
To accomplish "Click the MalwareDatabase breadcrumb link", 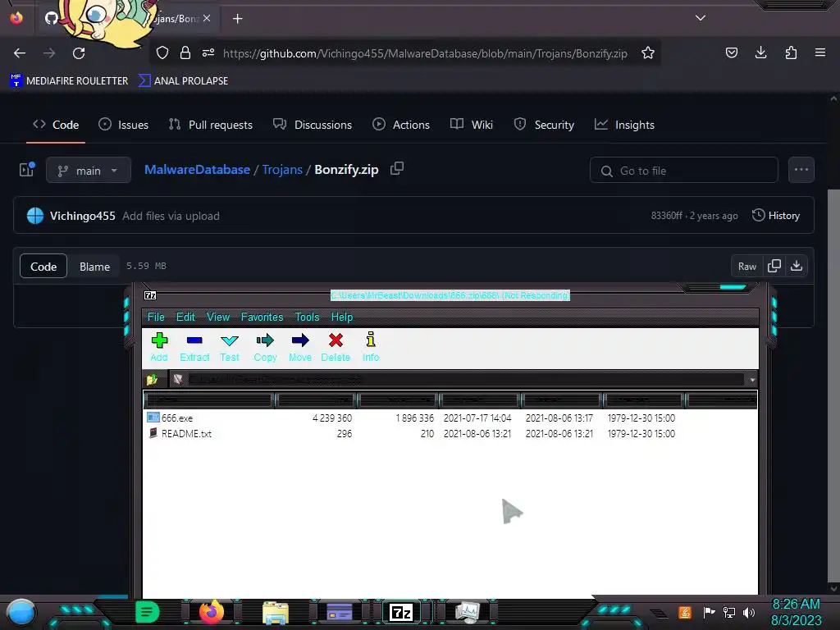I will coord(197,170).
